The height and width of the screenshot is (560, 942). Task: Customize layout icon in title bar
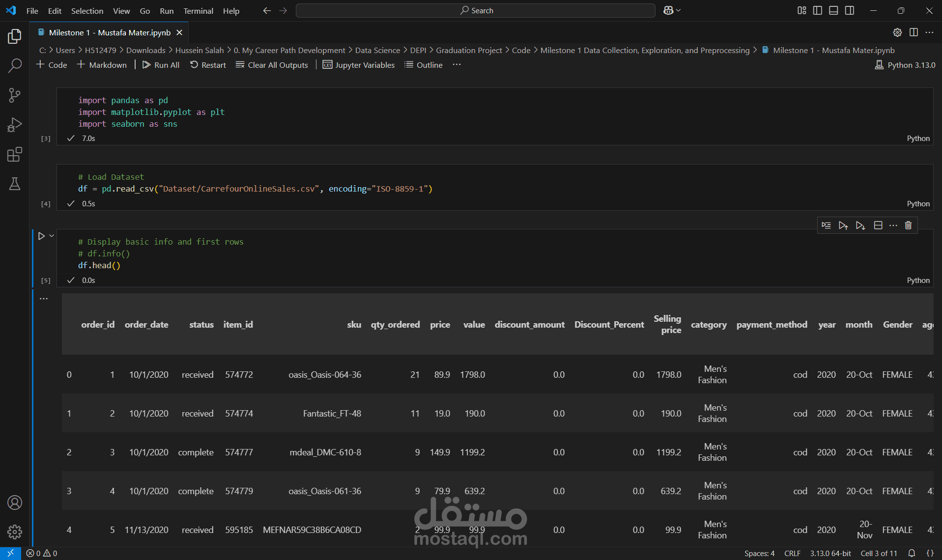802,10
